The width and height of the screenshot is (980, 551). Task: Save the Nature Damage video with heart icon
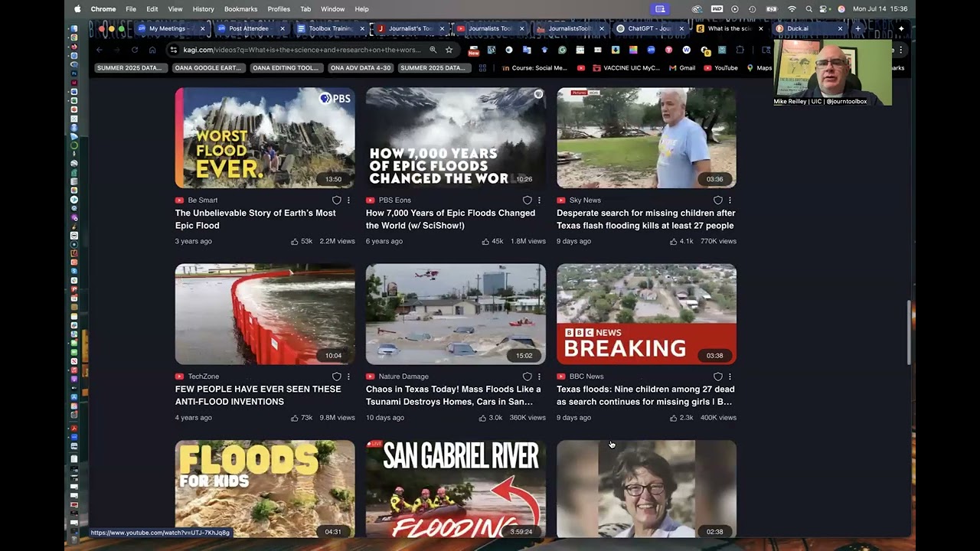pyautogui.click(x=527, y=377)
